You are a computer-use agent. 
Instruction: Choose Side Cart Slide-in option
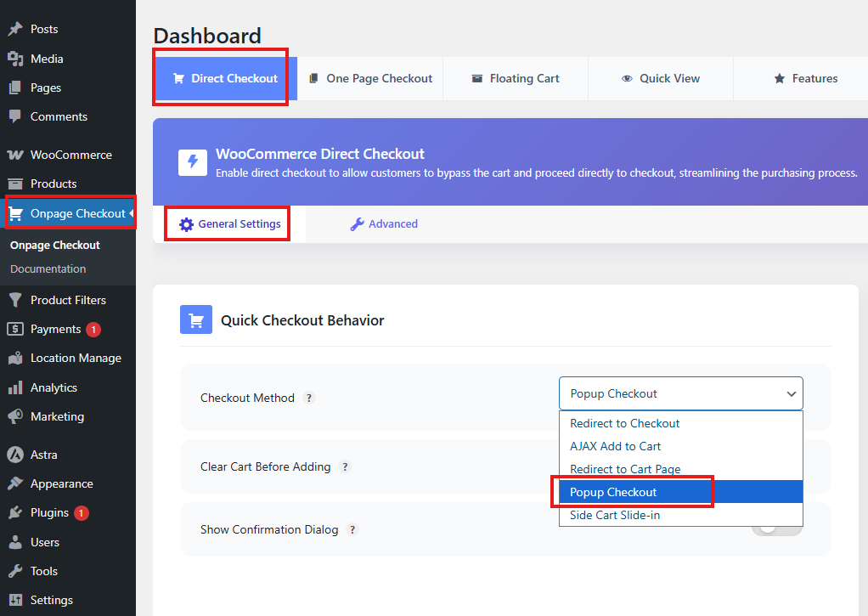point(681,515)
